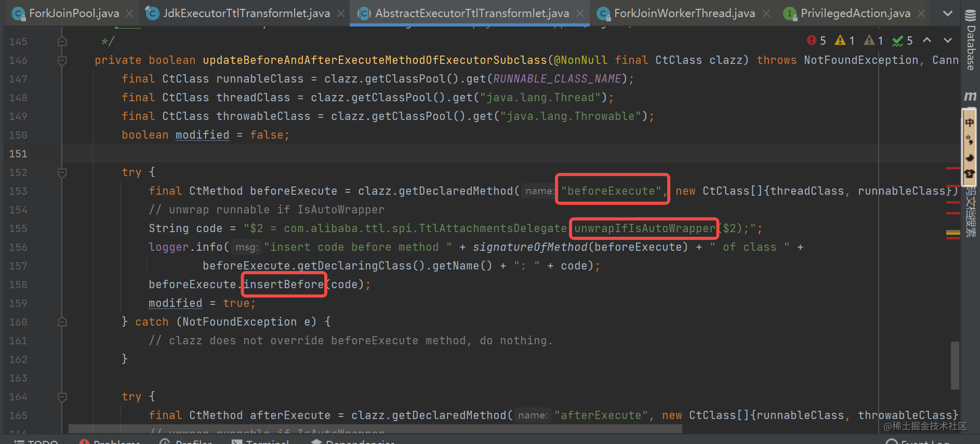Click the getDeclaringClass method call
The image size is (980, 444).
355,266
